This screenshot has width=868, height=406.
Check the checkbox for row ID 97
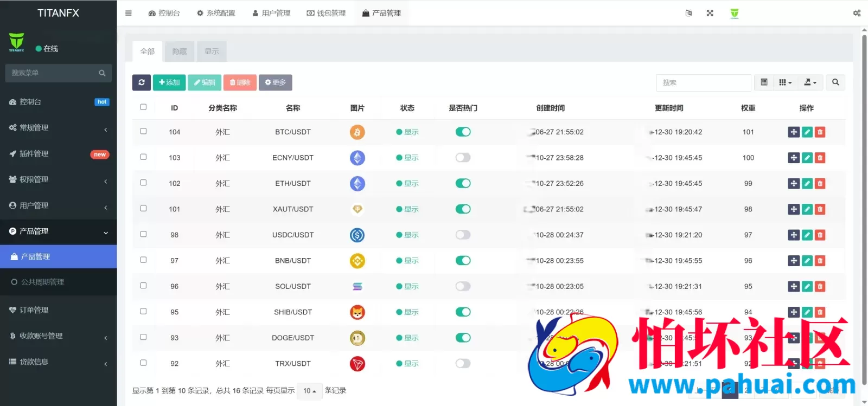pos(143,260)
